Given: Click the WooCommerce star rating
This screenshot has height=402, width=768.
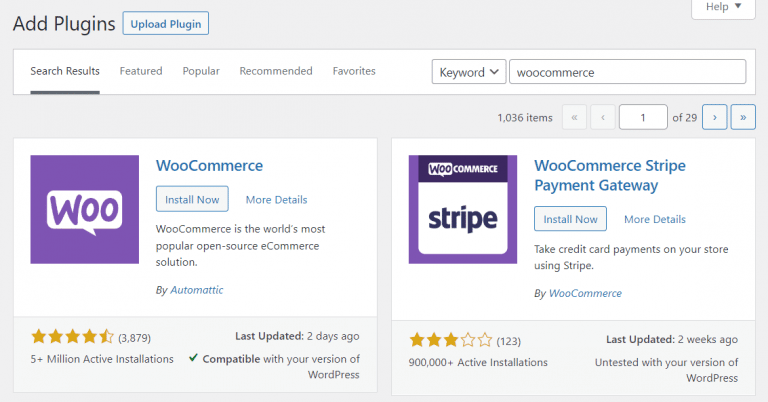Looking at the screenshot, I should pos(72,337).
